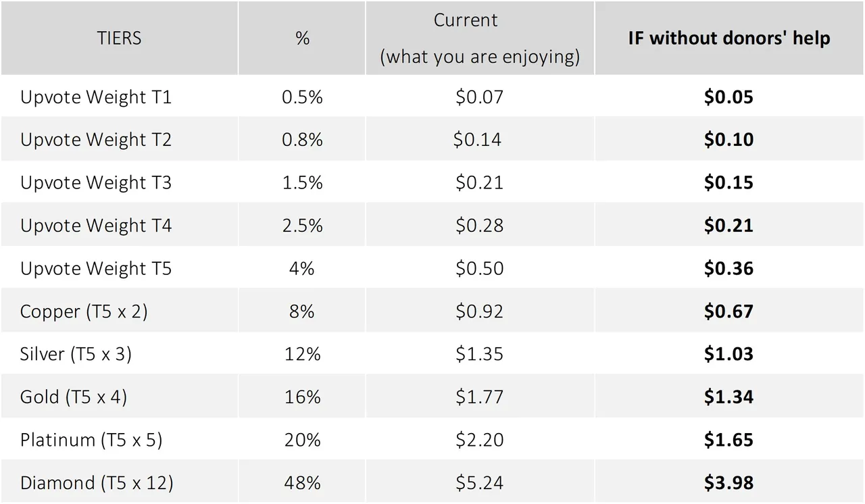Select the Silver (T5 x 3) tier
This screenshot has width=865, height=504.
pyautogui.click(x=76, y=354)
